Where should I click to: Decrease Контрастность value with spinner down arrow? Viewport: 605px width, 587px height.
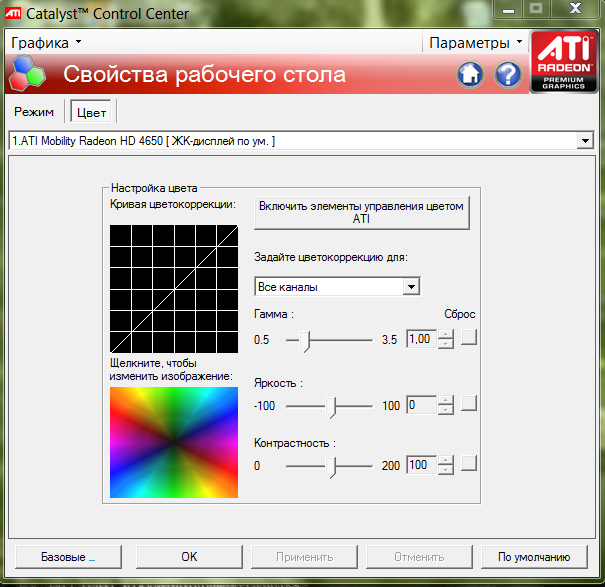(445, 470)
